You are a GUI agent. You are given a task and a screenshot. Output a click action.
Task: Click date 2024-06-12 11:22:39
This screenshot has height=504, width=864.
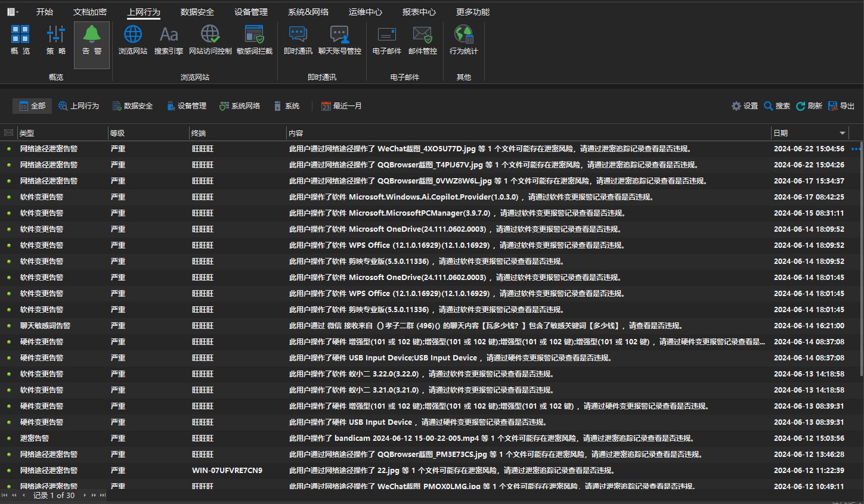809,471
